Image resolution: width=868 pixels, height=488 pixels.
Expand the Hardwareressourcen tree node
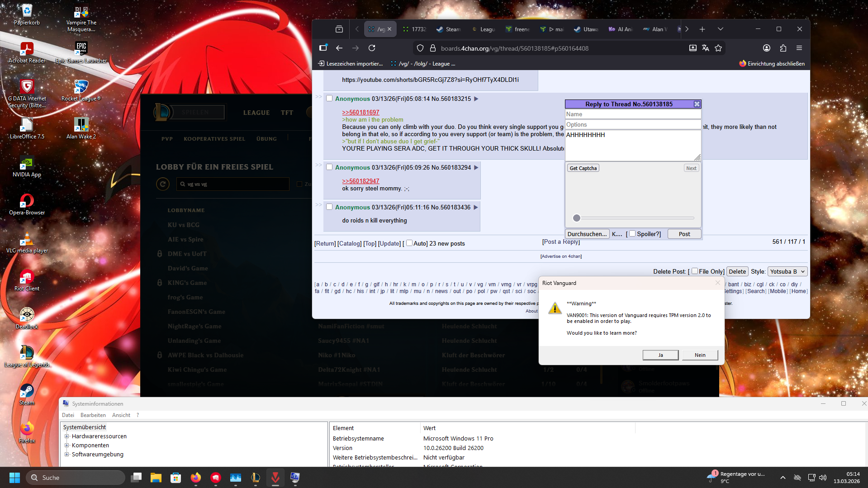click(67, 436)
